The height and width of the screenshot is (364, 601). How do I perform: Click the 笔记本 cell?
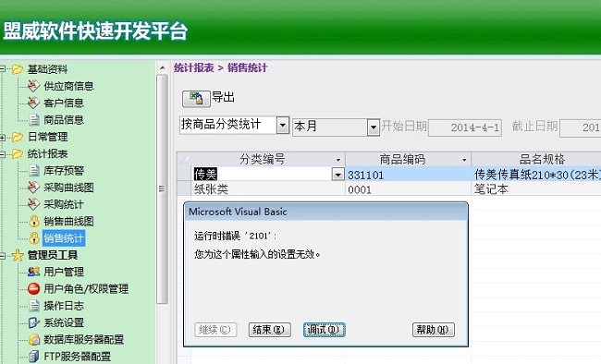point(536,189)
